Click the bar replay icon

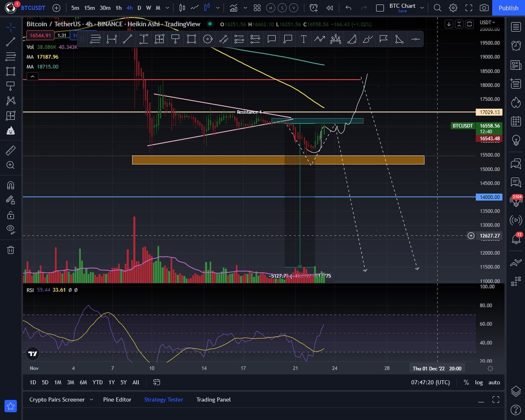330,8
